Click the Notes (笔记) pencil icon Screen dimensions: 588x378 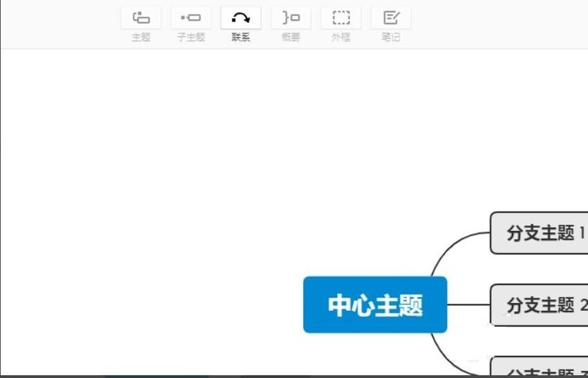[x=390, y=18]
